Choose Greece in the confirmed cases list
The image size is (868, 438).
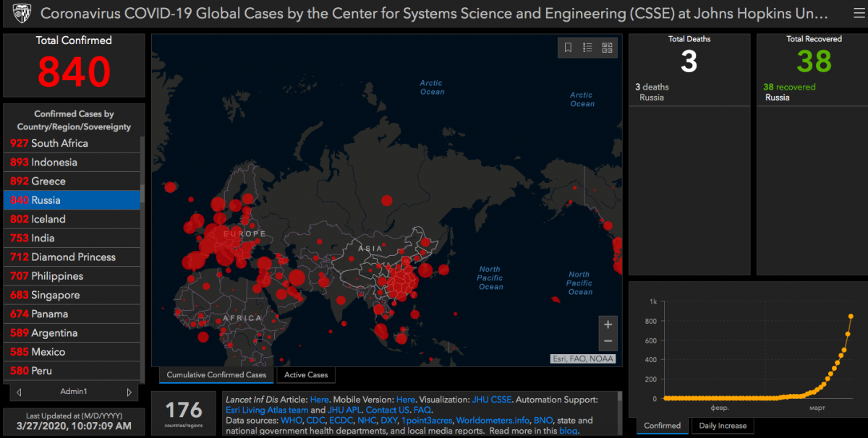click(x=72, y=181)
